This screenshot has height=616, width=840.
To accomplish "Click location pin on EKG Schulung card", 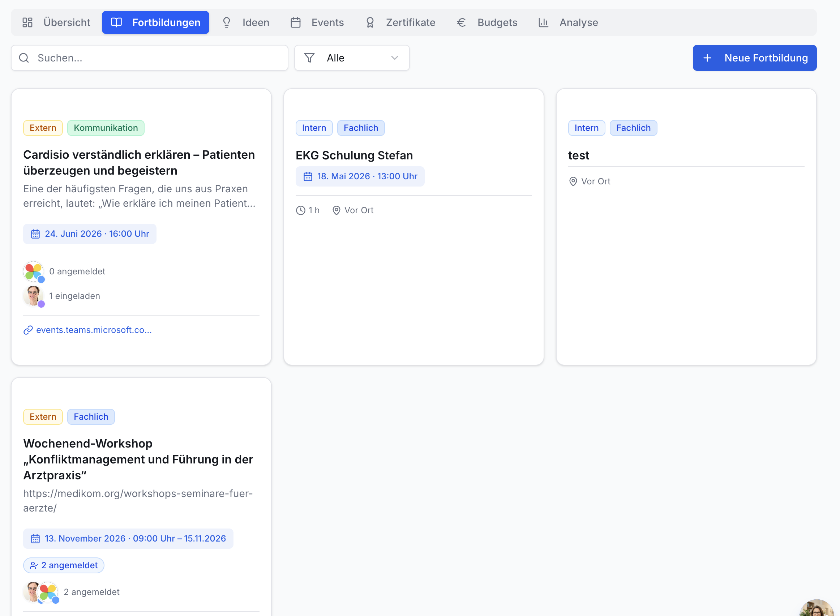I will [336, 210].
